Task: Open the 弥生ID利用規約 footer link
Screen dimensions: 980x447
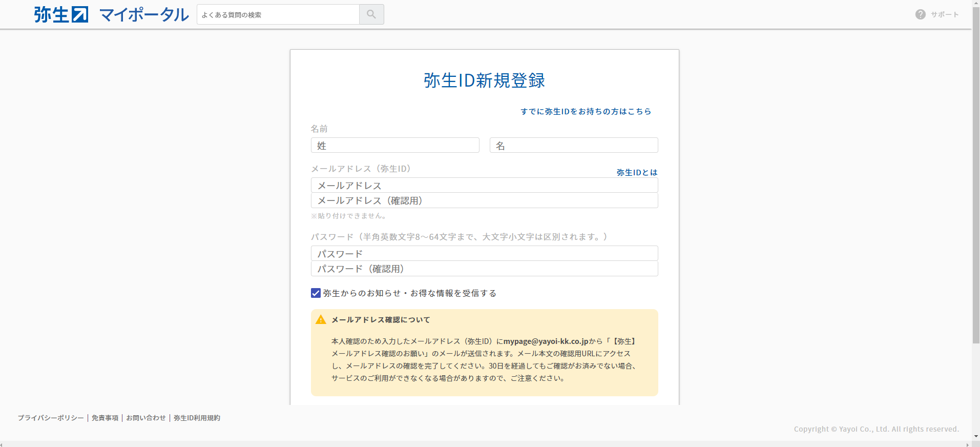Action: pyautogui.click(x=197, y=418)
